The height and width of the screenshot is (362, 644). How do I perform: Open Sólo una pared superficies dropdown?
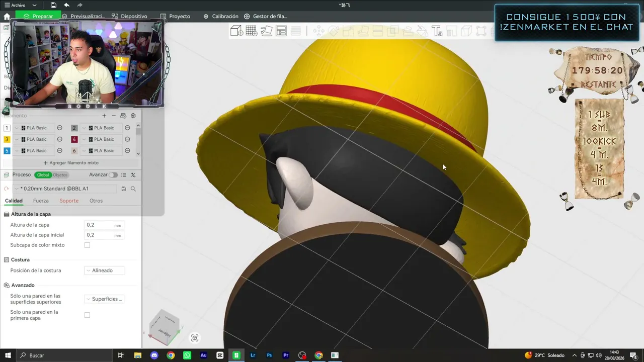[104, 299]
